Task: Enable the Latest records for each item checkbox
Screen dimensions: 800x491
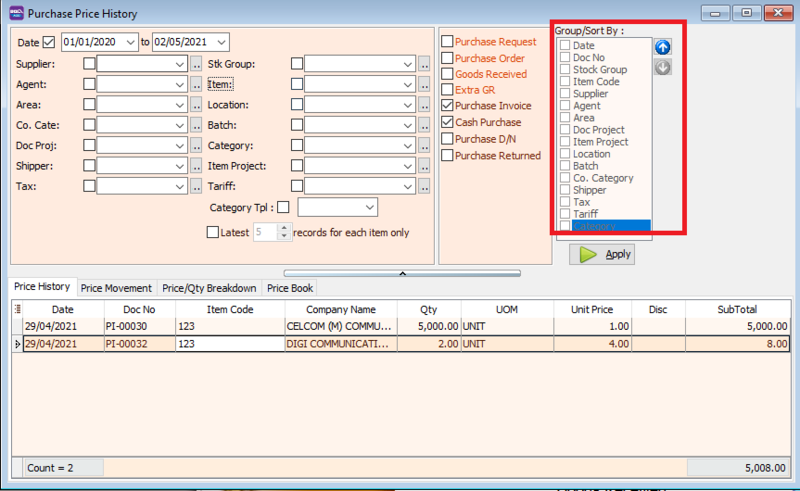Action: (212, 232)
